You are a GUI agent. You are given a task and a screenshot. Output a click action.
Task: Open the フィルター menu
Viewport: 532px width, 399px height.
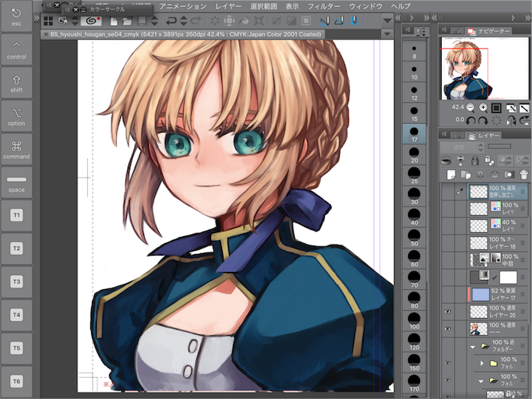[324, 6]
